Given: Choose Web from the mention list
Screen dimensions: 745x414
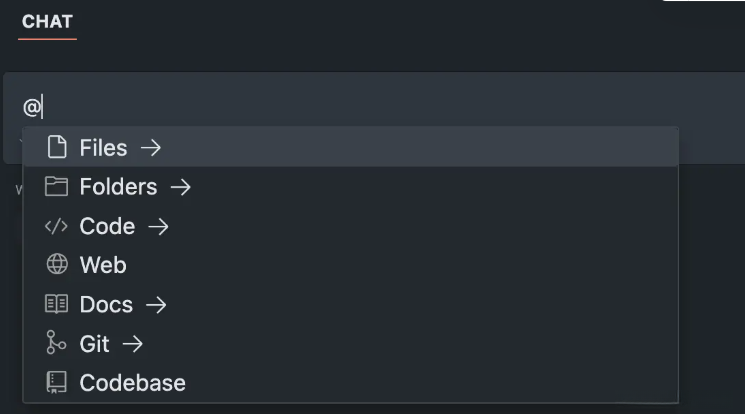Looking at the screenshot, I should [x=103, y=265].
